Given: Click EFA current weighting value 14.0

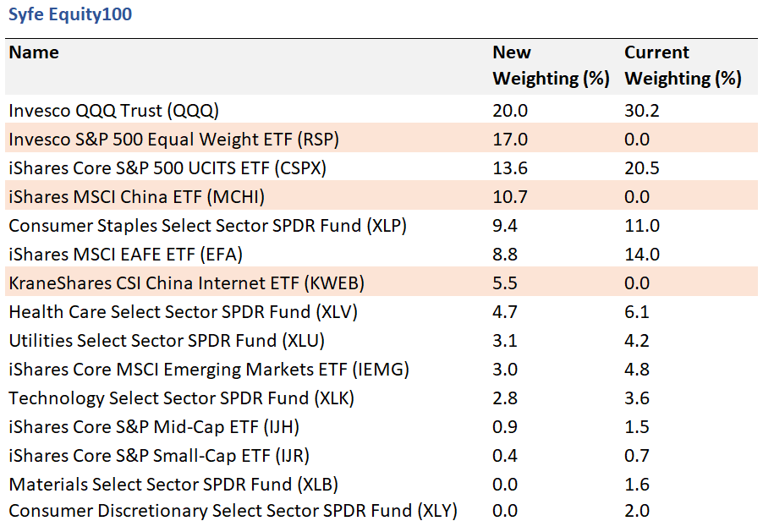Looking at the screenshot, I should pyautogui.click(x=642, y=255).
